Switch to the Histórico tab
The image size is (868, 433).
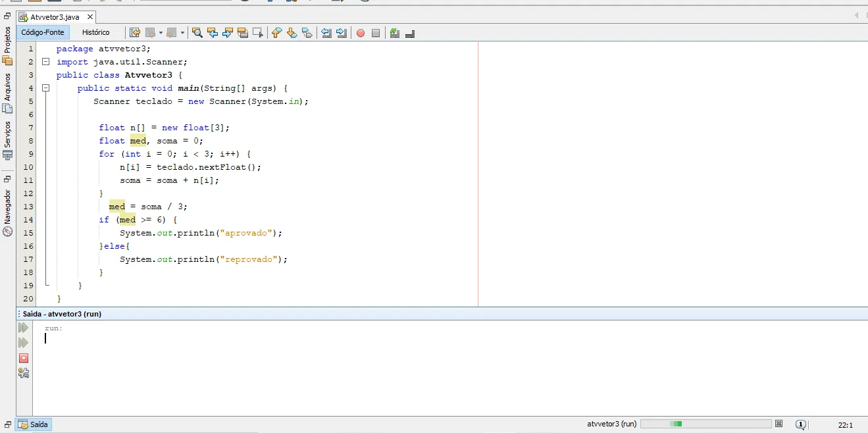click(x=95, y=32)
